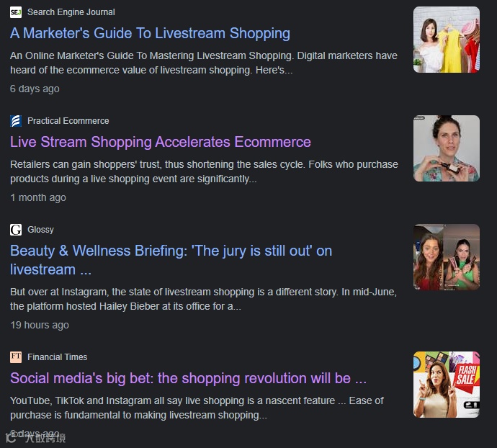Viewport: 497px width, 448px height.
Task: Click the yellow dress clothing thumbnail
Action: (447, 40)
